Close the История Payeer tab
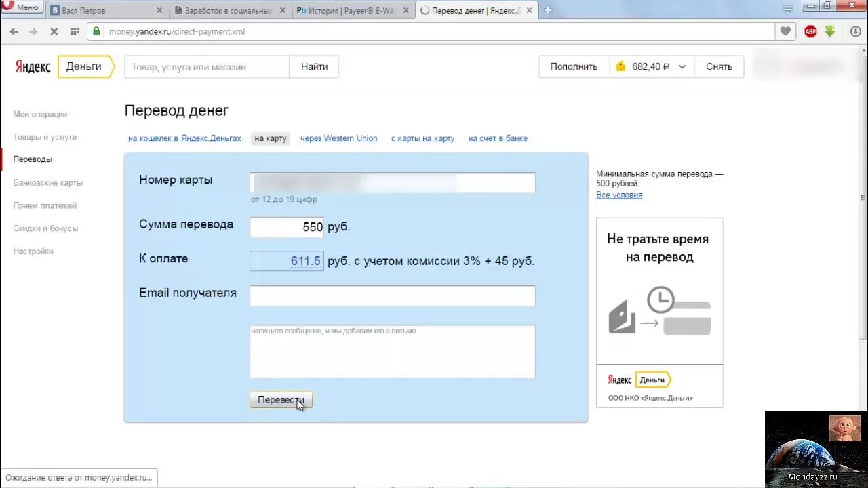 (406, 10)
